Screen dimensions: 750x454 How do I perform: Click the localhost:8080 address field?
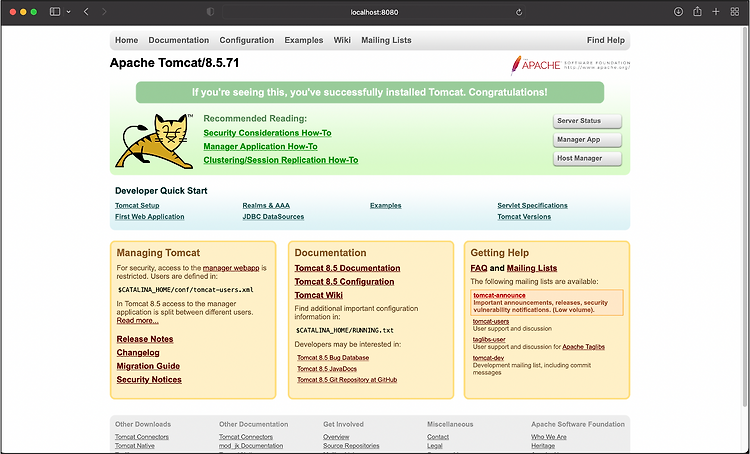[x=374, y=12]
